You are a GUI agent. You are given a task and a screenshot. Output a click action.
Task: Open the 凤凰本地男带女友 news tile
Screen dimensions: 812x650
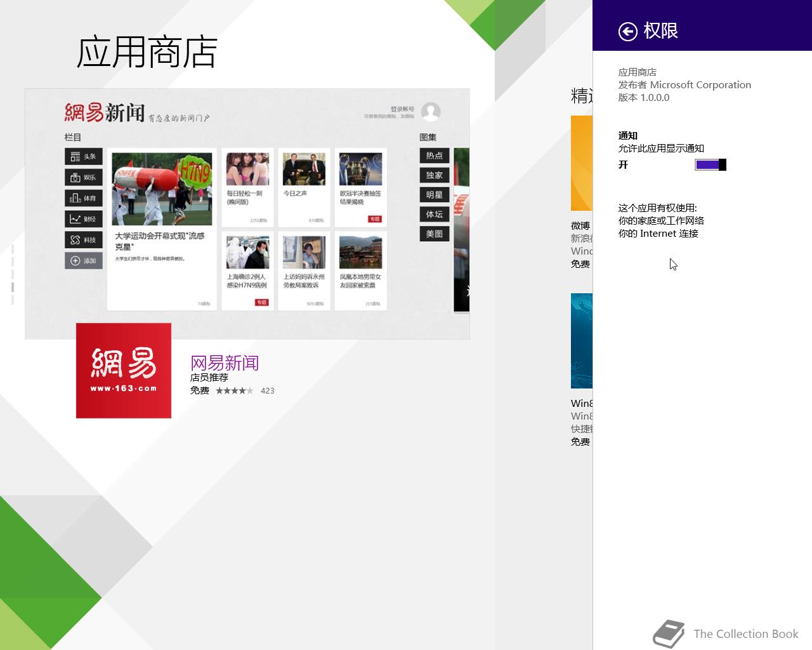(360, 271)
